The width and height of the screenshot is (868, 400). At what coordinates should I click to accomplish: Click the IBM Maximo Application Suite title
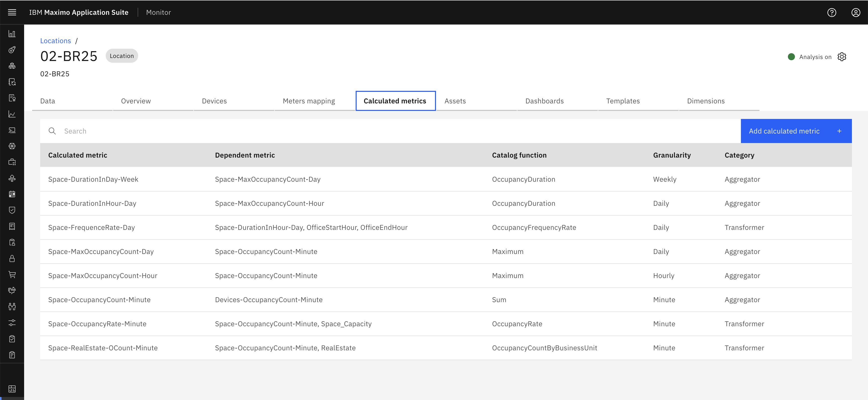click(79, 13)
